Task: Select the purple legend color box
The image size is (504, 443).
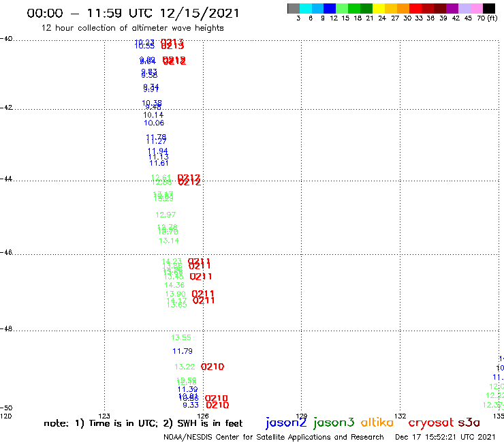Action: (x=452, y=8)
